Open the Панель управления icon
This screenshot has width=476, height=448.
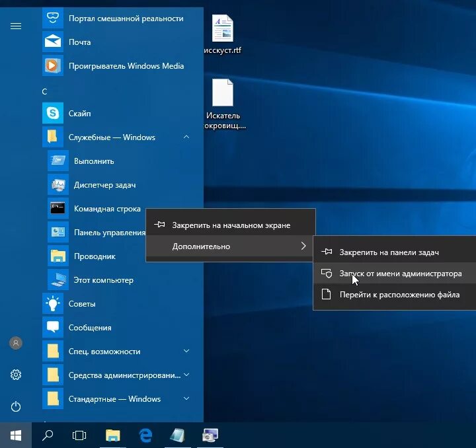click(x=58, y=232)
